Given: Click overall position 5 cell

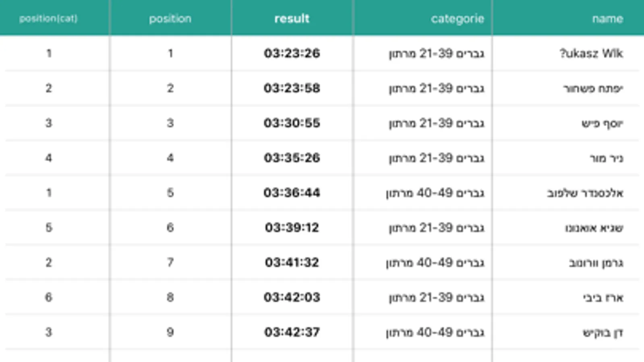Looking at the screenshot, I should point(170,193).
